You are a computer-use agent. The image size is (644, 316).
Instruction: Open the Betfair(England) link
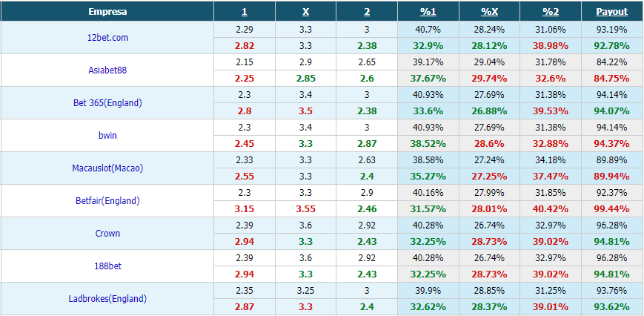[107, 200]
